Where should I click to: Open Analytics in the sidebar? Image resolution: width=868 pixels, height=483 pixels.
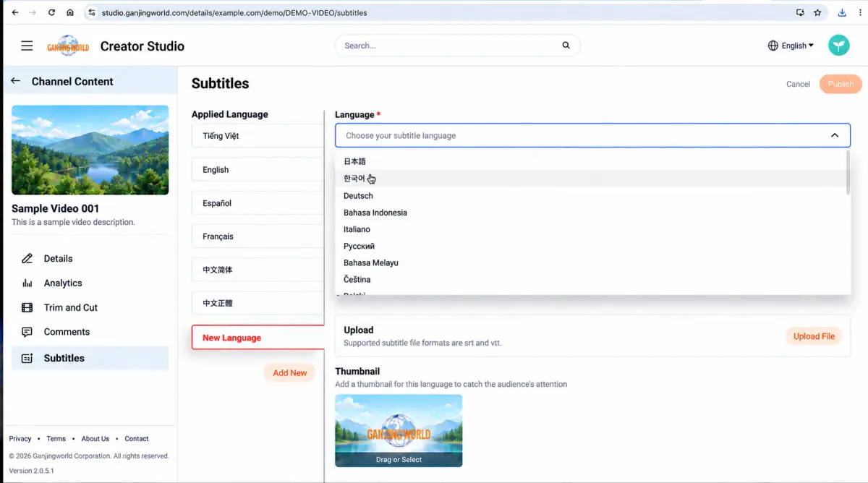click(x=90, y=283)
